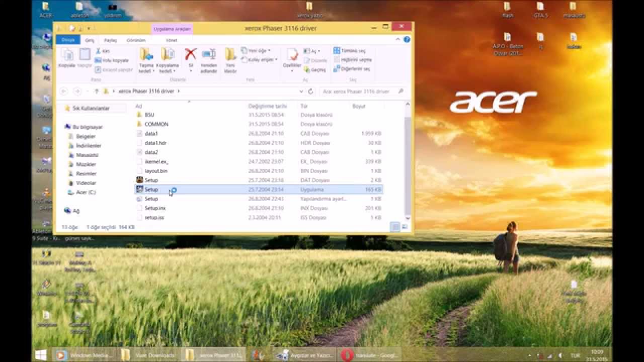644x362 pixels.
Task: Open the quick access toolbar customize dropdown
Action: [89, 29]
